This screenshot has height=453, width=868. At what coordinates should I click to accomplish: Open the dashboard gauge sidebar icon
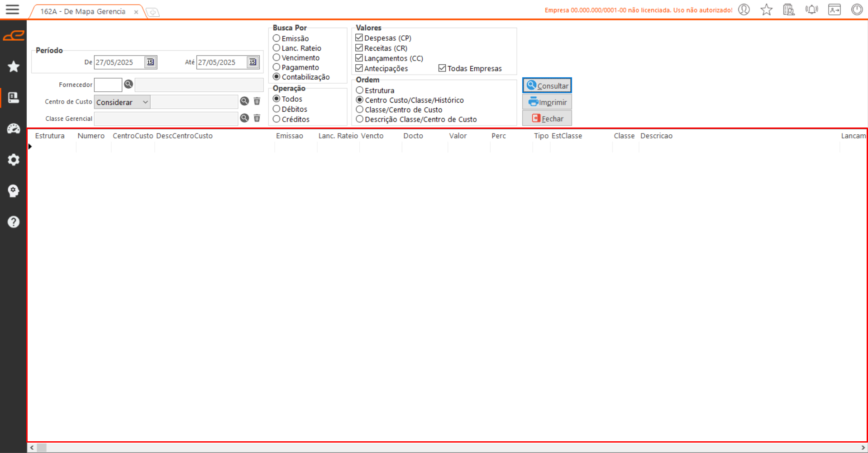[14, 129]
